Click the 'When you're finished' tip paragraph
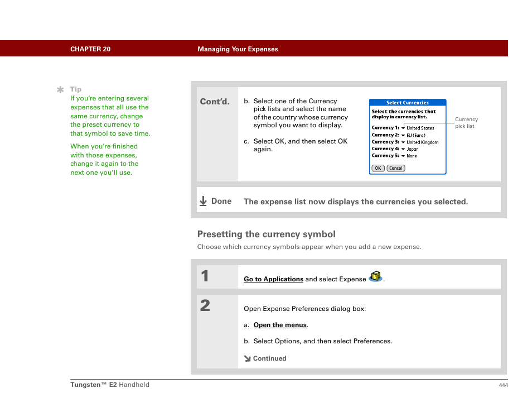This screenshot has width=532, height=412. point(104,159)
